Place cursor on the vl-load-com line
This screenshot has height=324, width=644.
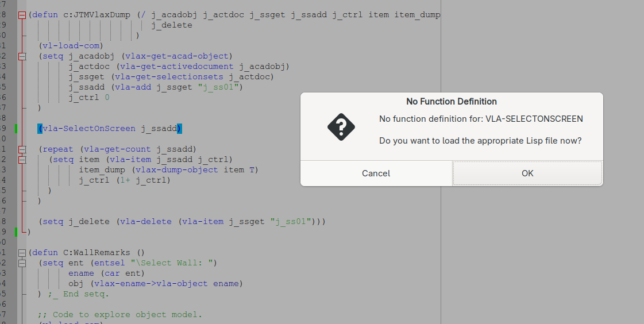click(x=71, y=46)
